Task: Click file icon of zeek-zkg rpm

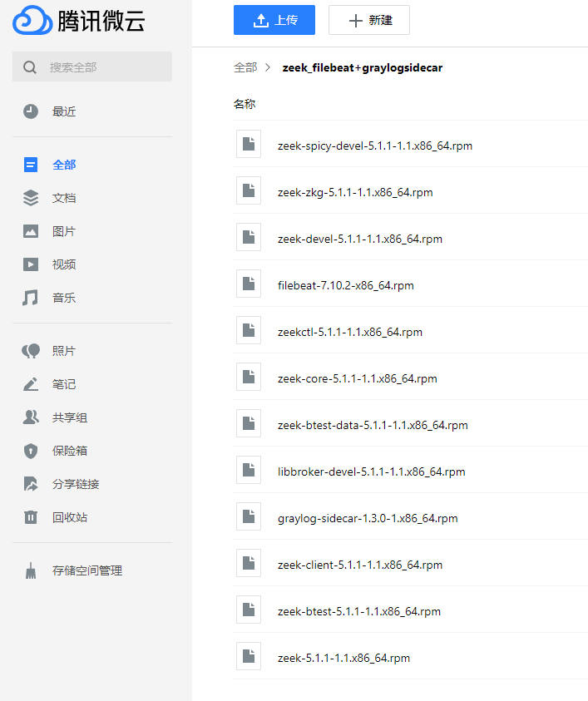Action: click(249, 190)
